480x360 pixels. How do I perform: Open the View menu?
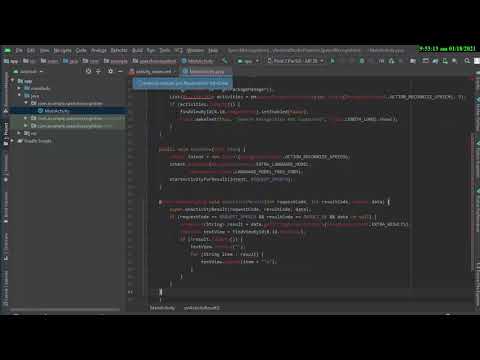click(x=44, y=50)
